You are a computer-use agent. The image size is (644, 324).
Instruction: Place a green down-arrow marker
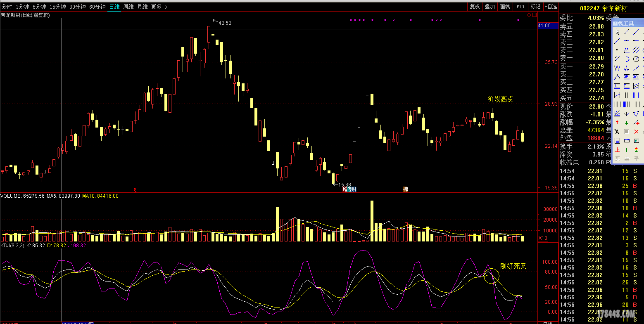tap(627, 123)
